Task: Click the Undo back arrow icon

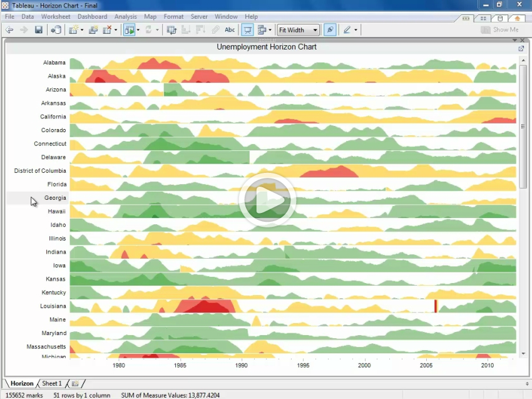Action: click(10, 30)
